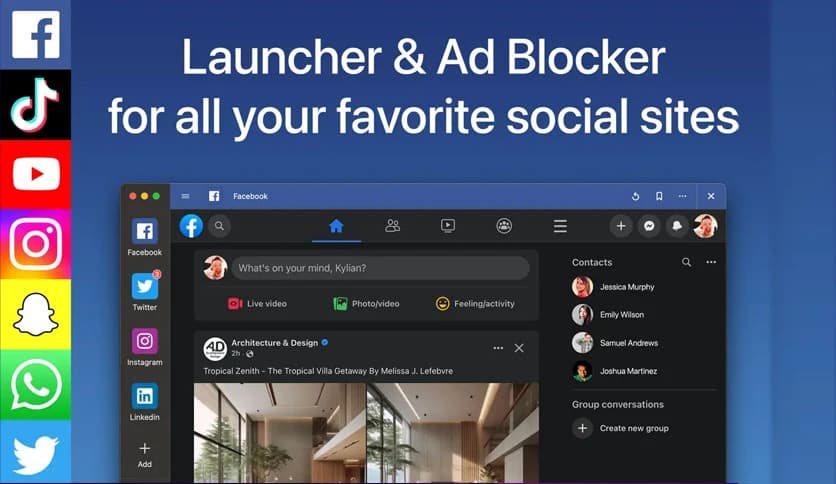This screenshot has width=836, height=484.
Task: Open Facebook notifications bell
Action: click(x=677, y=226)
